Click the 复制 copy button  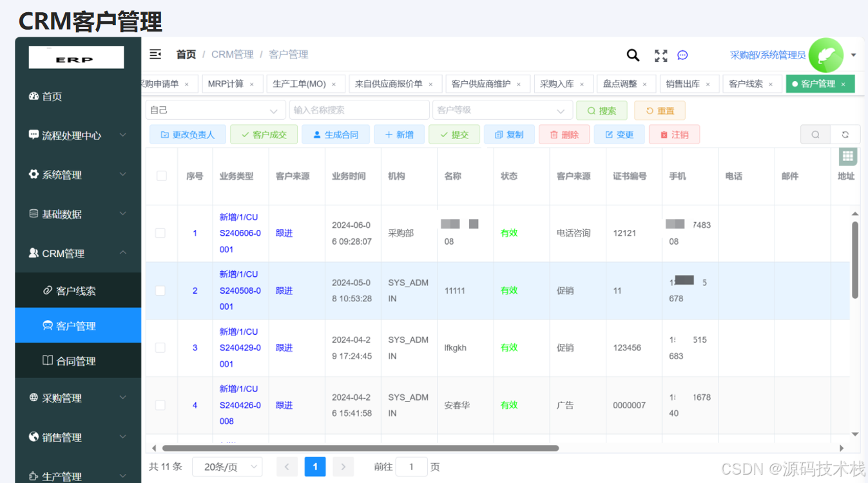[x=508, y=135]
